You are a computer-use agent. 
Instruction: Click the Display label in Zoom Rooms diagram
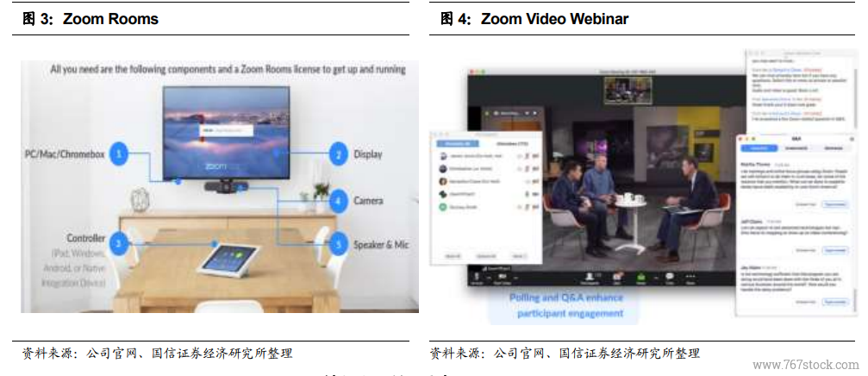(368, 154)
